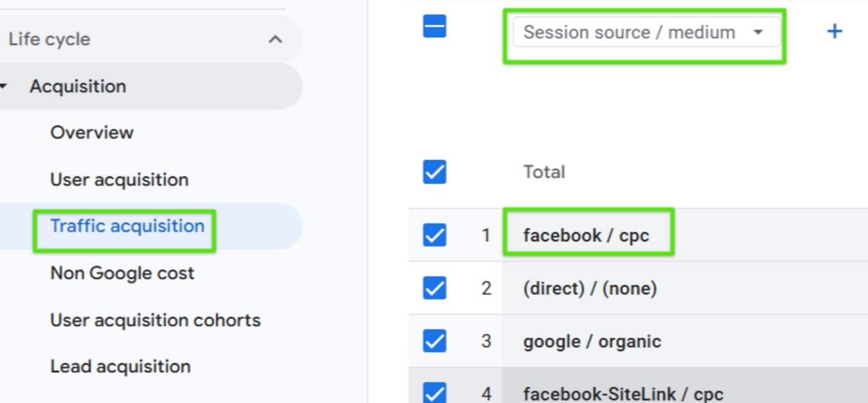Open the Overview report
This screenshot has width=868, height=403.
[x=92, y=133]
